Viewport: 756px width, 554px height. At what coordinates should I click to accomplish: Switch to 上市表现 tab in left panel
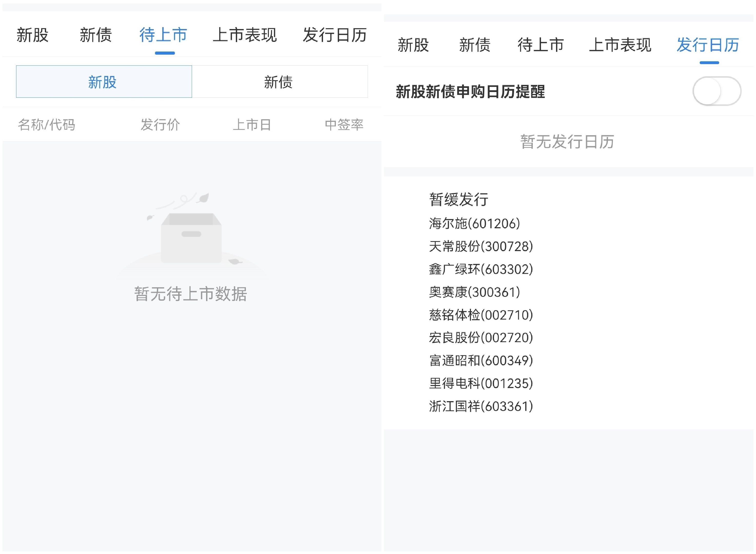pyautogui.click(x=245, y=35)
